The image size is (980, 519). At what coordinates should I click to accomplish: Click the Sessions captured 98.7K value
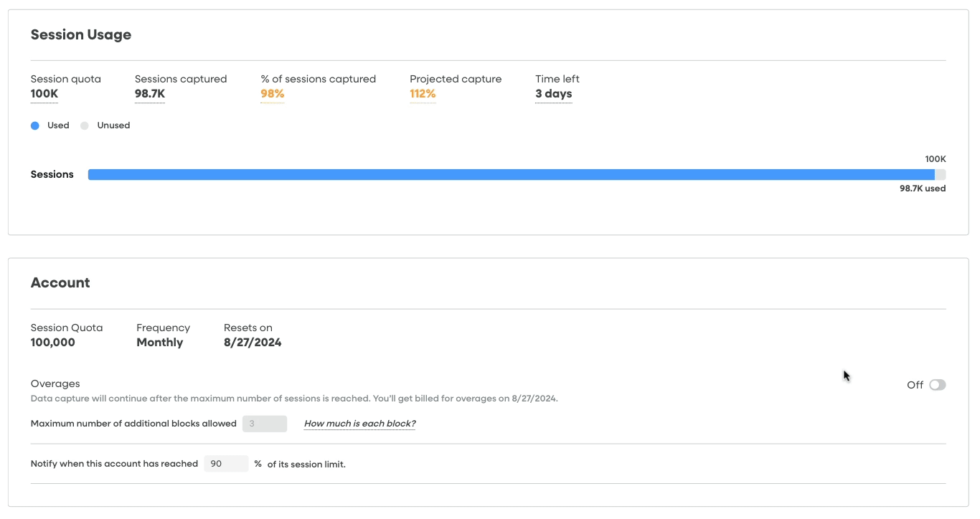coord(149,94)
